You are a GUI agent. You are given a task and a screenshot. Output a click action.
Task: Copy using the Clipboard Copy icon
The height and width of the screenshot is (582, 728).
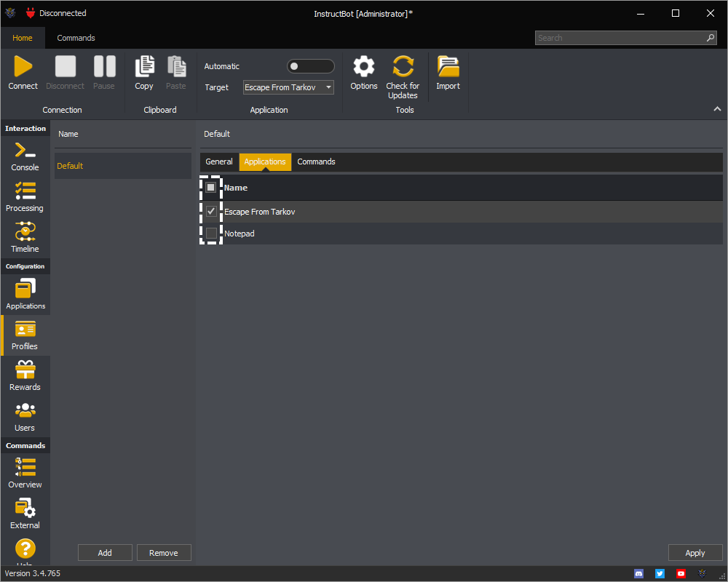point(144,66)
